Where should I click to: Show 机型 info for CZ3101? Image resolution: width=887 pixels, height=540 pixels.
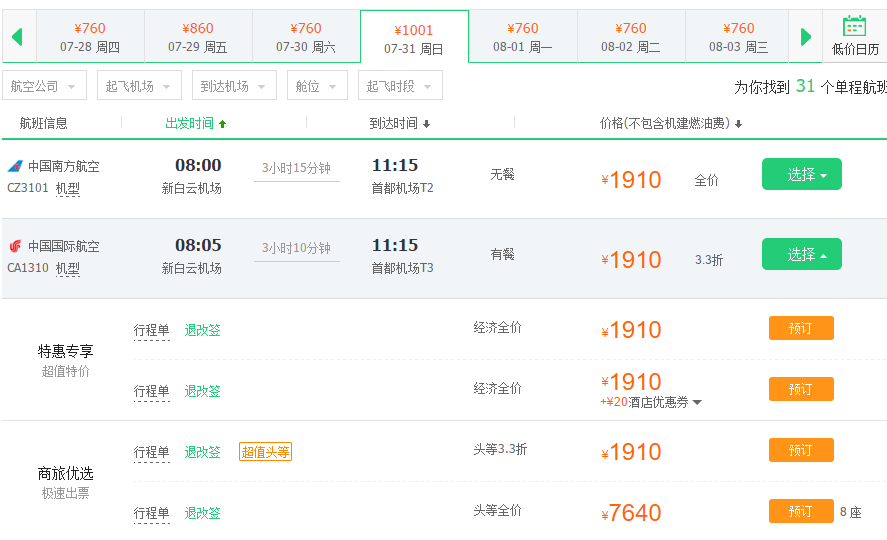68,188
